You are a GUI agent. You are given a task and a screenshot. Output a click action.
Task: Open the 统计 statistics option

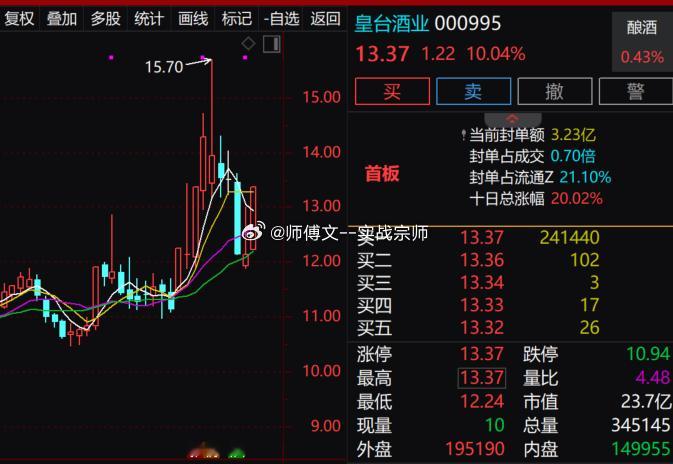point(149,19)
